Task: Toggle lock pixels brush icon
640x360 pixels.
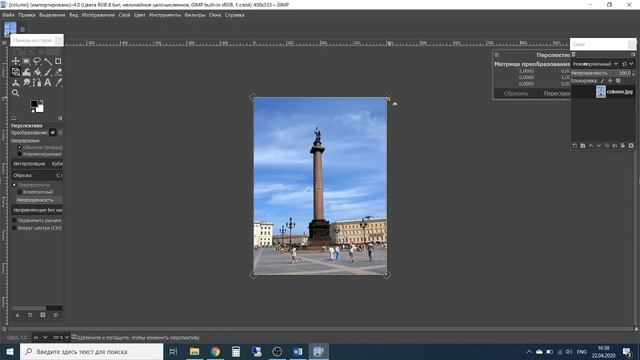Action: tap(602, 81)
